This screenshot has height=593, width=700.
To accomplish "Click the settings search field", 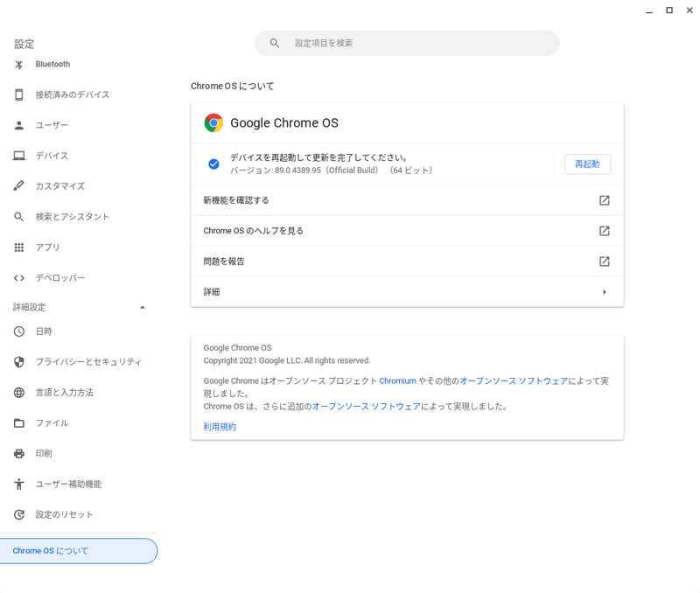I will 407,43.
